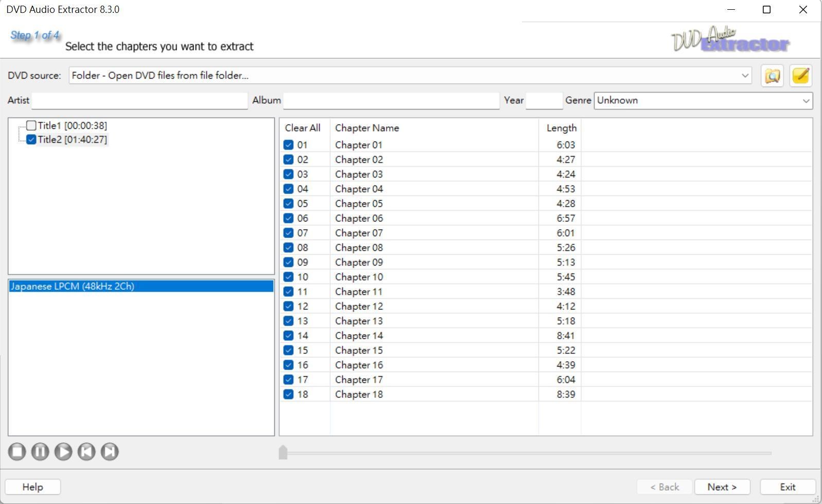Uncheck chapter 16 checkbox

(288, 365)
